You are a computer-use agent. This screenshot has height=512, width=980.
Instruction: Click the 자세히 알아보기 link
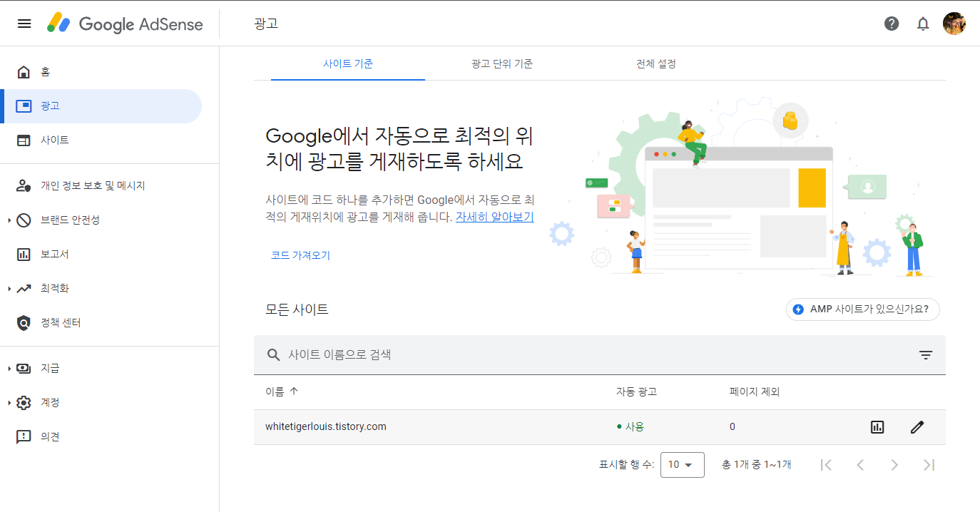495,217
